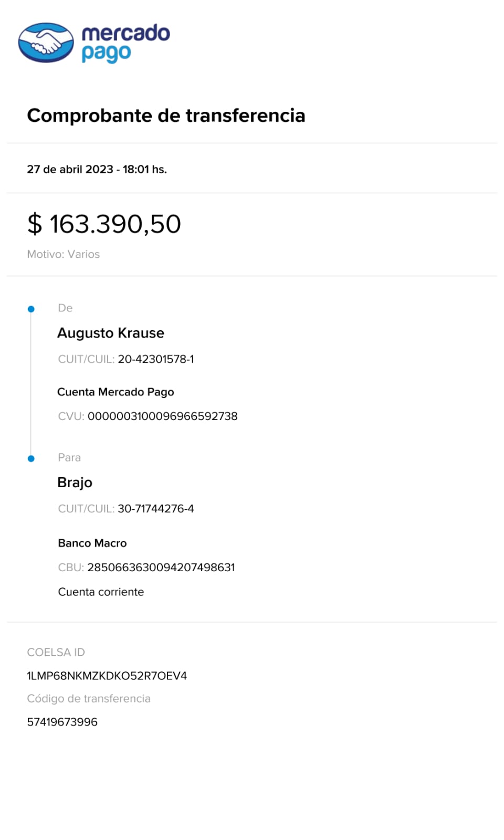This screenshot has height=840, width=504.
Task: Click the "Motivo: Varios" text
Action: pos(63,254)
